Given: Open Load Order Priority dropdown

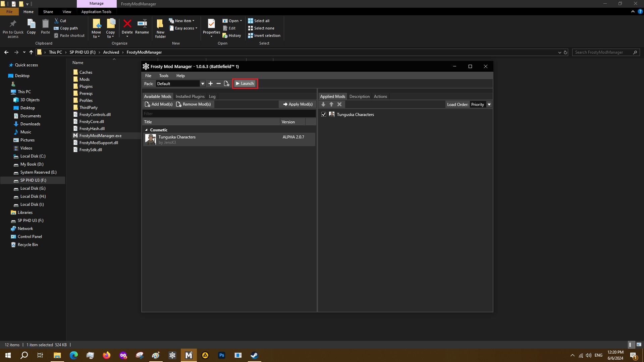Looking at the screenshot, I should (x=489, y=105).
